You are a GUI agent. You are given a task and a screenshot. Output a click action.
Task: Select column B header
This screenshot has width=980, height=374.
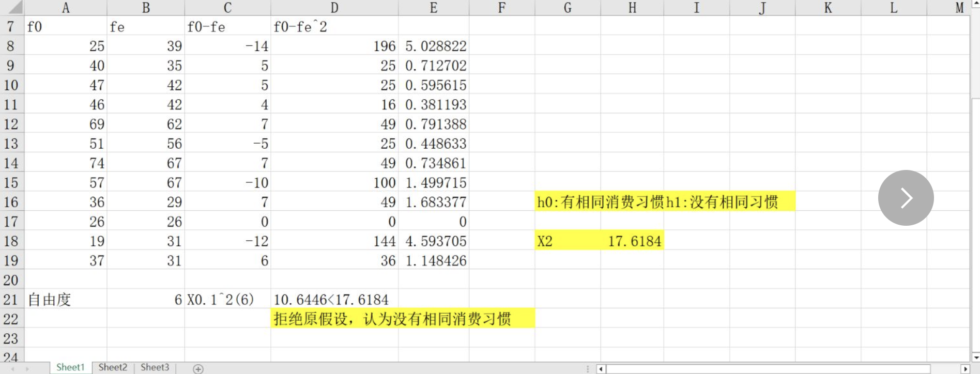point(146,8)
